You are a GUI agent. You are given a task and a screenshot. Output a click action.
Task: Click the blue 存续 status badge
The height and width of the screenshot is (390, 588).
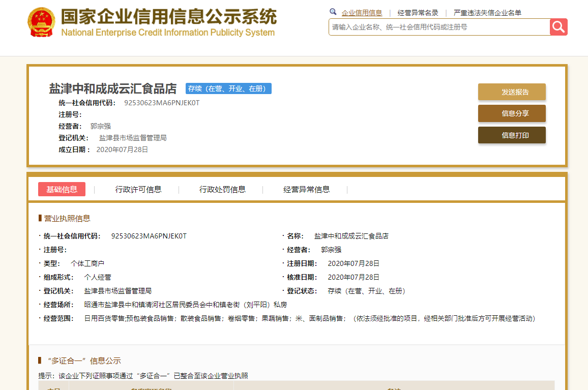[228, 88]
